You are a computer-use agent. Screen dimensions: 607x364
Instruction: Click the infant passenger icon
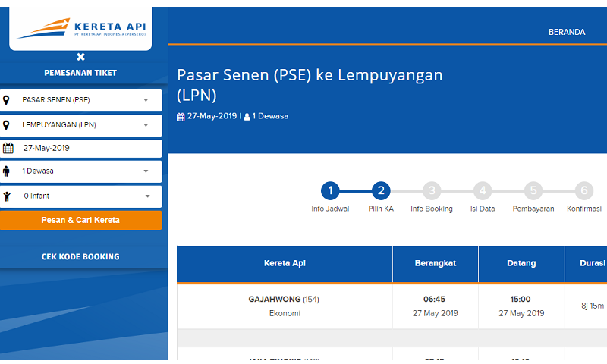7,196
